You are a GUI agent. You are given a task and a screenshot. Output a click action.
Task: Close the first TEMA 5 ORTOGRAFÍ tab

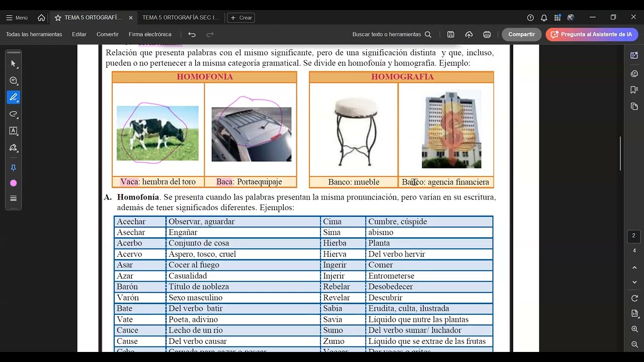[x=131, y=18]
